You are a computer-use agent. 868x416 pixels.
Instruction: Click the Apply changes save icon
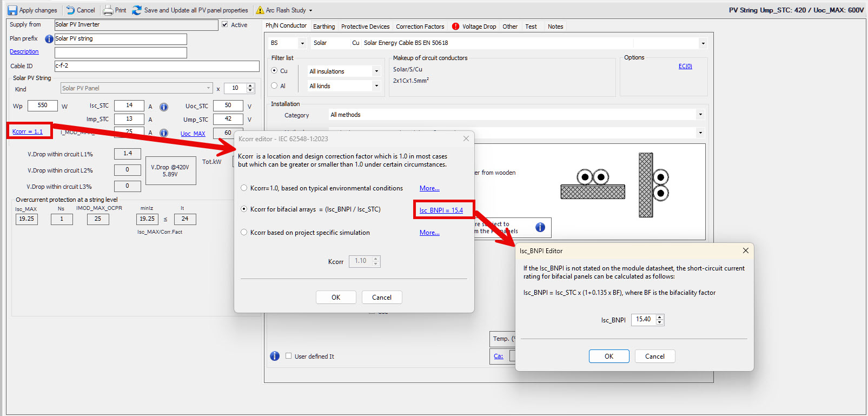tap(12, 10)
